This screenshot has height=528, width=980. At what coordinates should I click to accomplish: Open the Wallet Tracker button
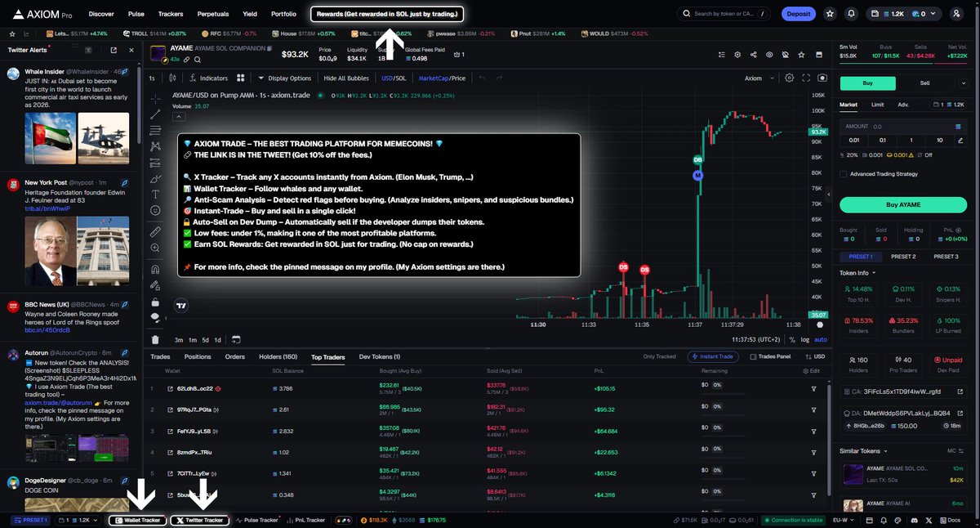coord(137,520)
